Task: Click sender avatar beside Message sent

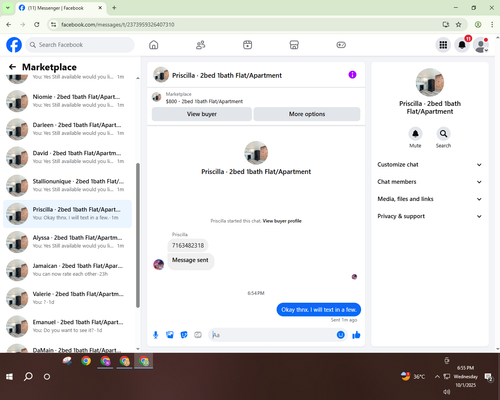Action: tap(159, 264)
